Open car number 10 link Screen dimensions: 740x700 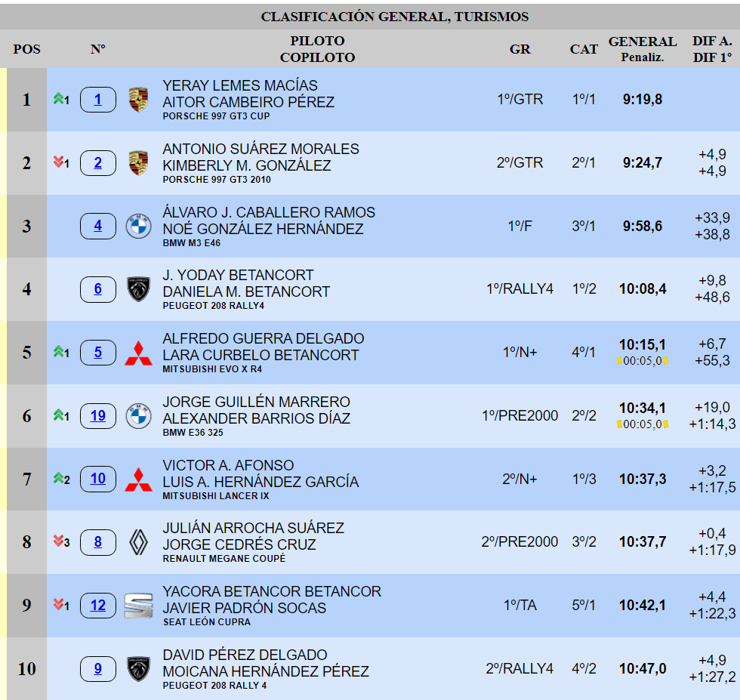[x=98, y=479]
